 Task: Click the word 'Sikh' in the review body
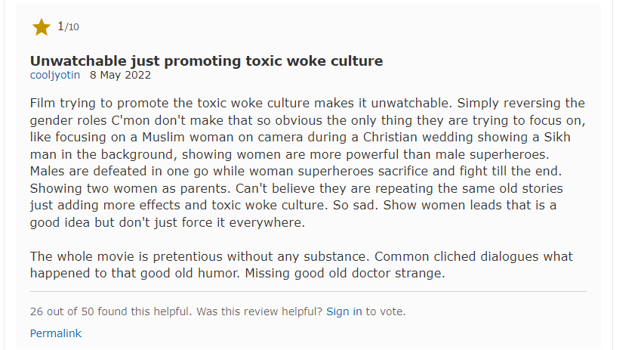[557, 137]
